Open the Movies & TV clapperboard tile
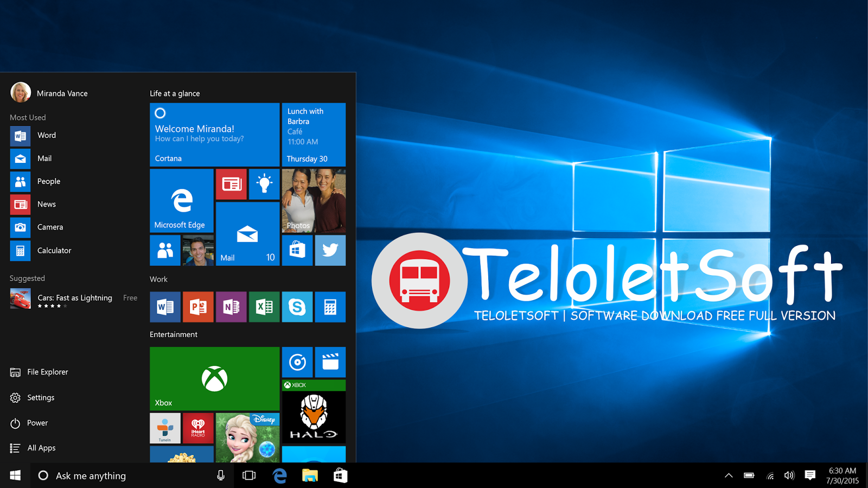868x488 pixels. [x=330, y=362]
